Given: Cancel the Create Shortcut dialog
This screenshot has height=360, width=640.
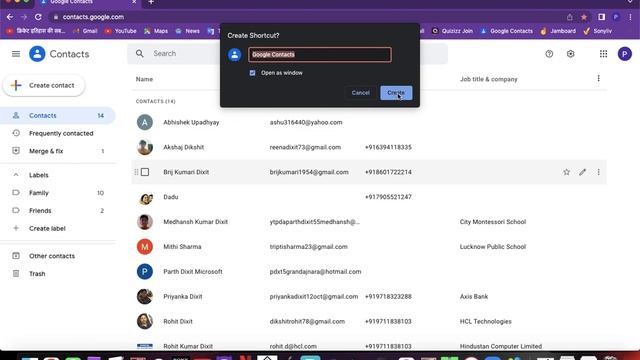Looking at the screenshot, I should coord(360,93).
